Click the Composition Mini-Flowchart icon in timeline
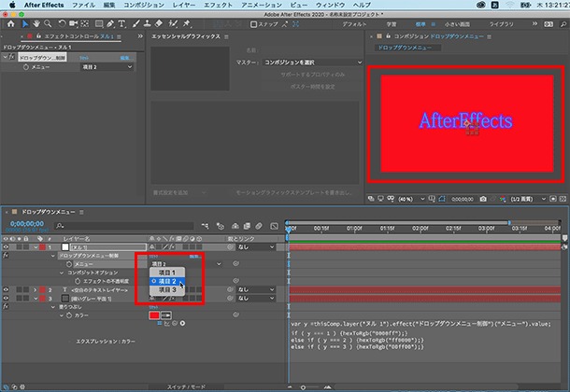Image resolution: width=570 pixels, height=392 pixels. click(x=206, y=226)
